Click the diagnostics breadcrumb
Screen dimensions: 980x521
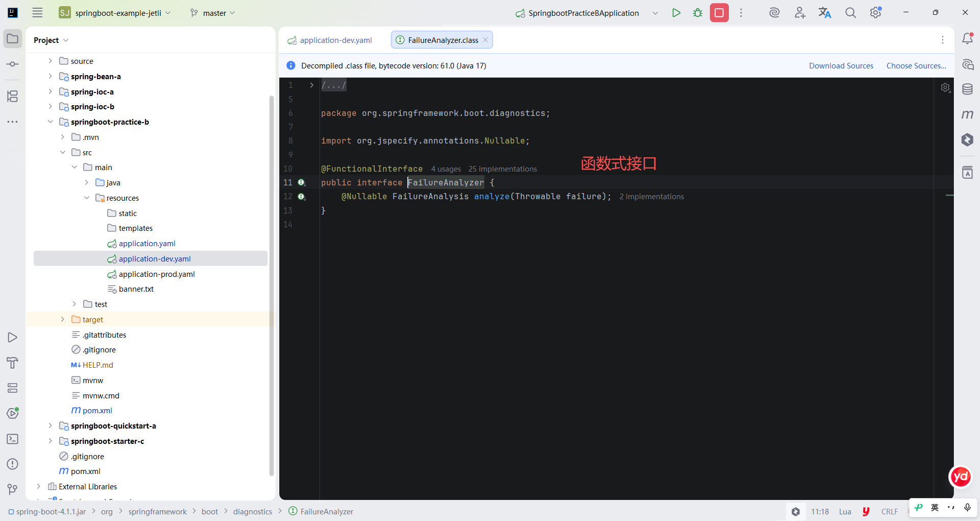point(253,512)
